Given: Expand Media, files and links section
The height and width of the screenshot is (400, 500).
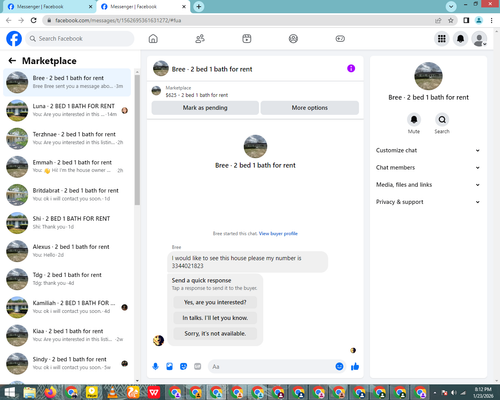Looking at the screenshot, I should click(x=428, y=185).
